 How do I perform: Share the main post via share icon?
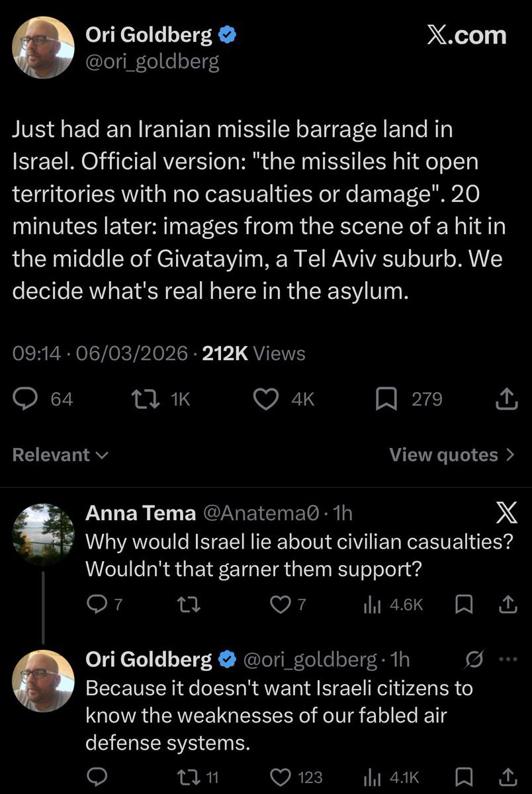pos(506,398)
